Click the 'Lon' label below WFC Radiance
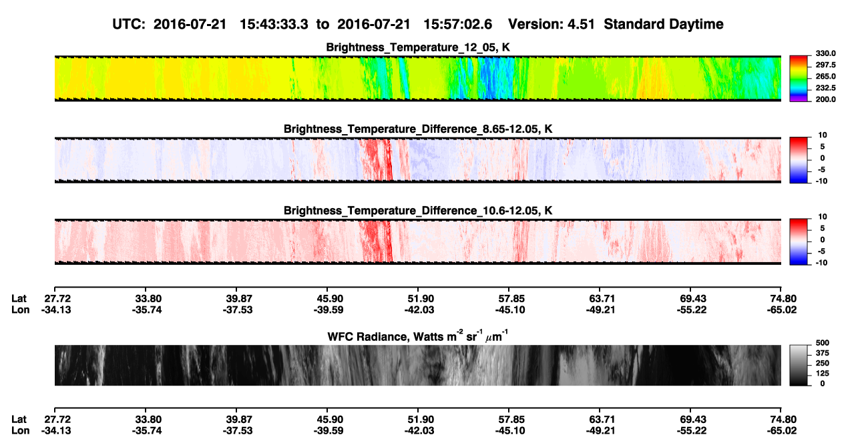 (20, 431)
